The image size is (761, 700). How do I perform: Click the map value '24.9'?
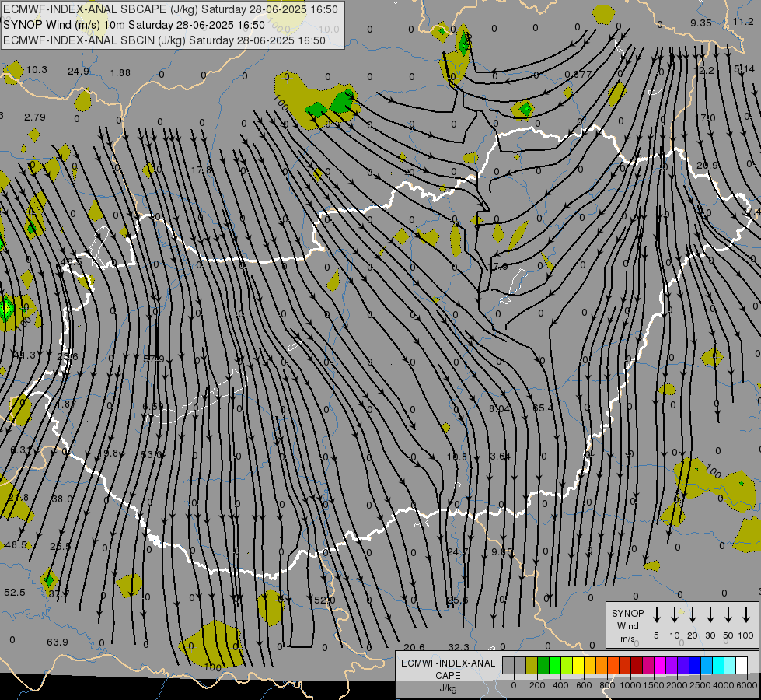79,72
